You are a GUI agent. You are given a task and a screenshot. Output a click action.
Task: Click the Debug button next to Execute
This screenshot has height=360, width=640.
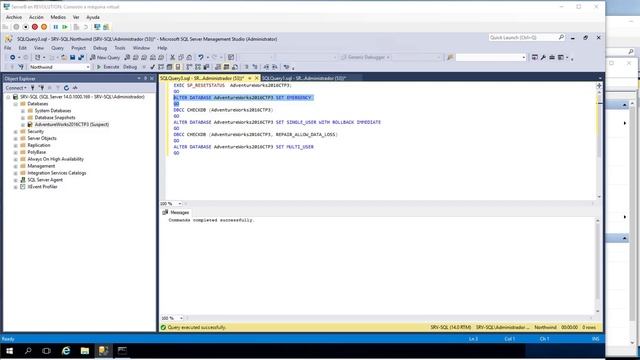130,67
